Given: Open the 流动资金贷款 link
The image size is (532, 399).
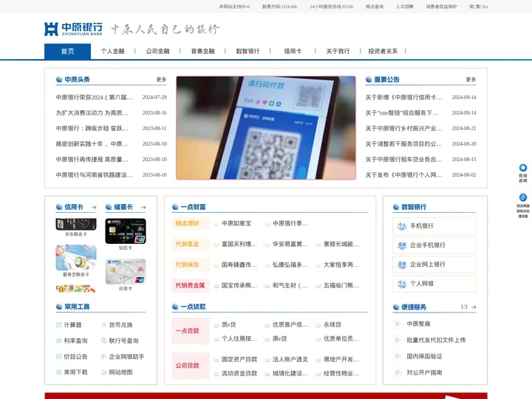Looking at the screenshot, I should click(239, 374).
